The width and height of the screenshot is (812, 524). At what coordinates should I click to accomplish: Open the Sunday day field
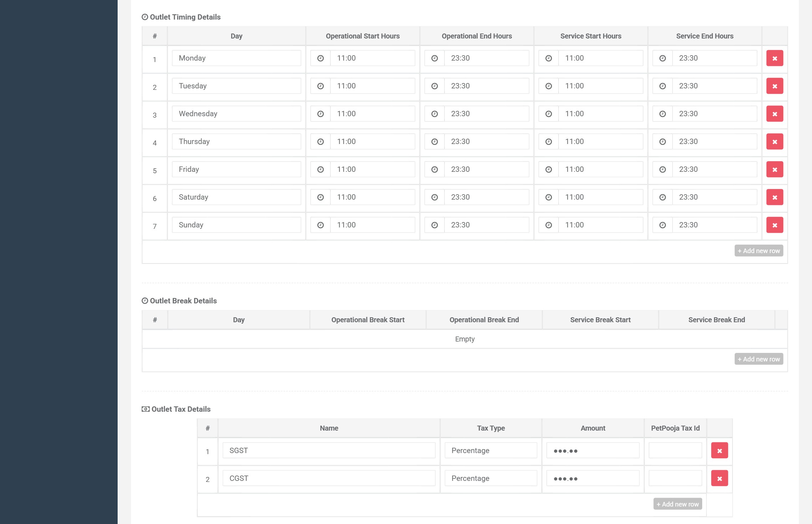pyautogui.click(x=236, y=225)
